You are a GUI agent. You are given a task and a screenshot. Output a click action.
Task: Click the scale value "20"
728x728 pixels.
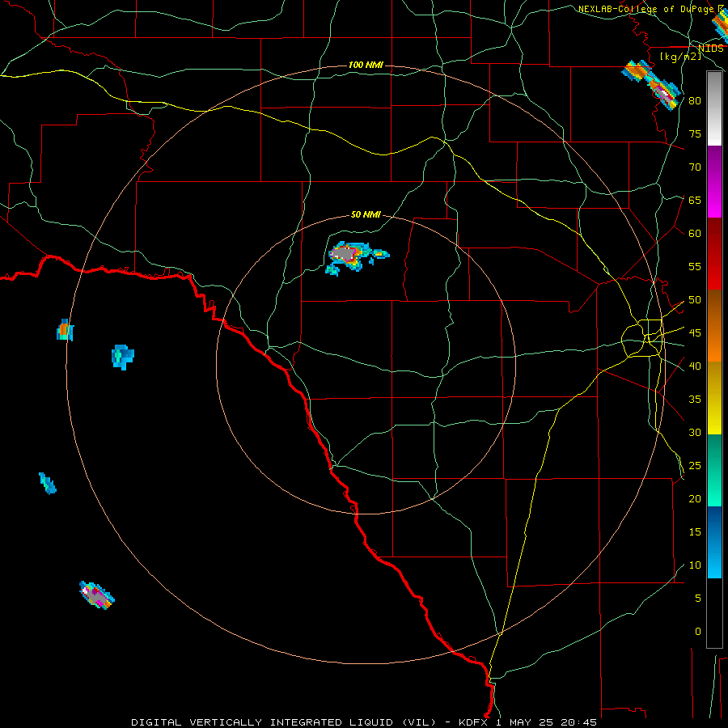pyautogui.click(x=695, y=499)
